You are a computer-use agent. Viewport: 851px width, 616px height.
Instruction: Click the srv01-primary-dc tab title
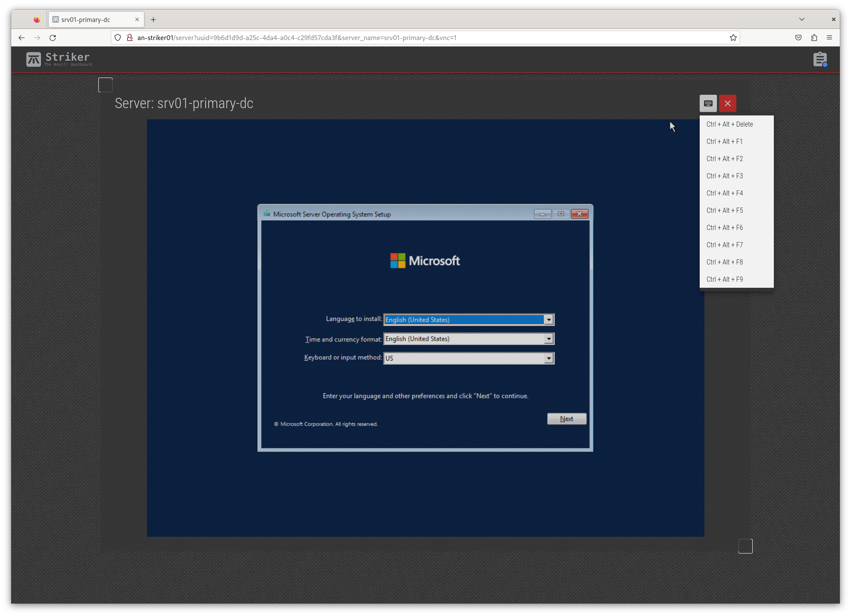coord(85,19)
